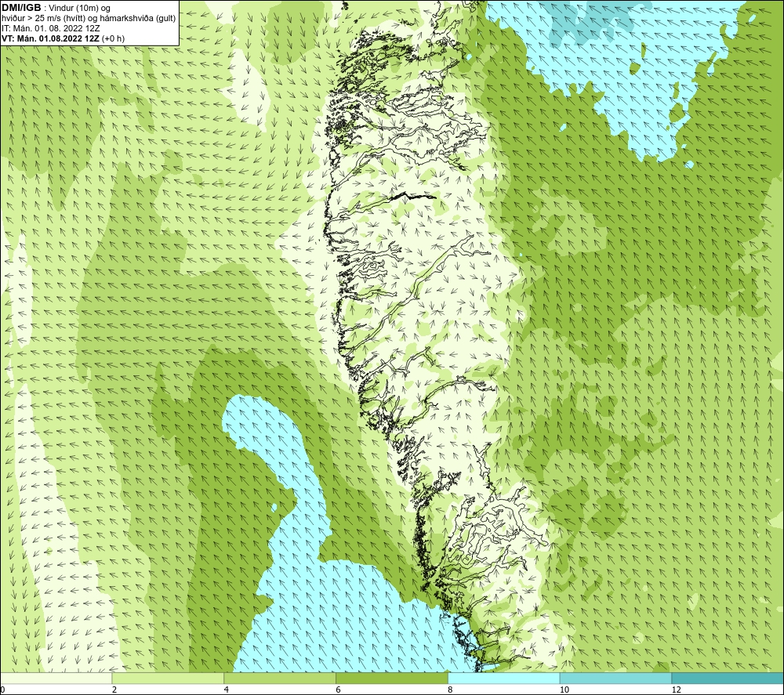Screen dimensions: 784x695
Task: Click the DMI/IGB title text
Action: pyautogui.click(x=21, y=8)
